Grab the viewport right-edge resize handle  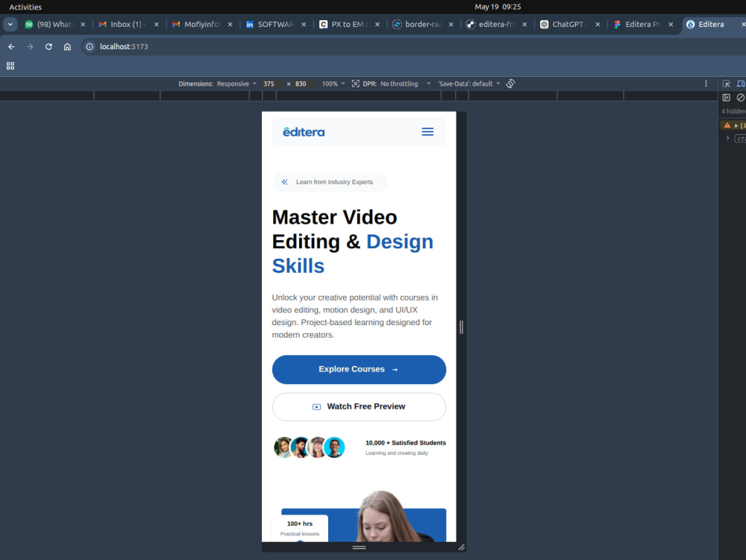point(461,327)
